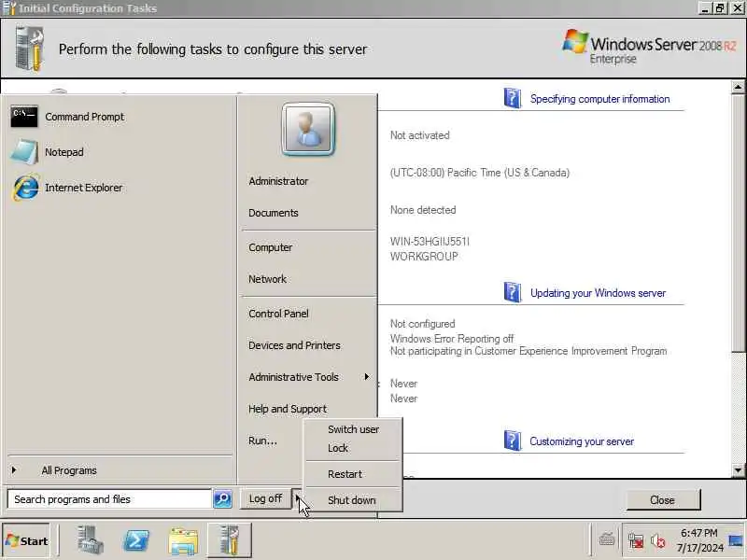Screen dimensions: 747x560
Task: Open Control Panel
Action: [x=278, y=314]
